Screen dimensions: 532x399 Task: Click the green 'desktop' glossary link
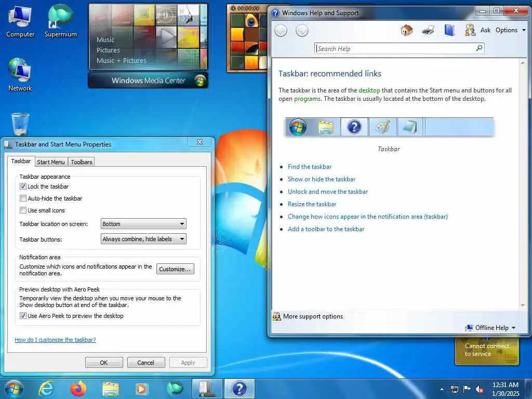[369, 90]
